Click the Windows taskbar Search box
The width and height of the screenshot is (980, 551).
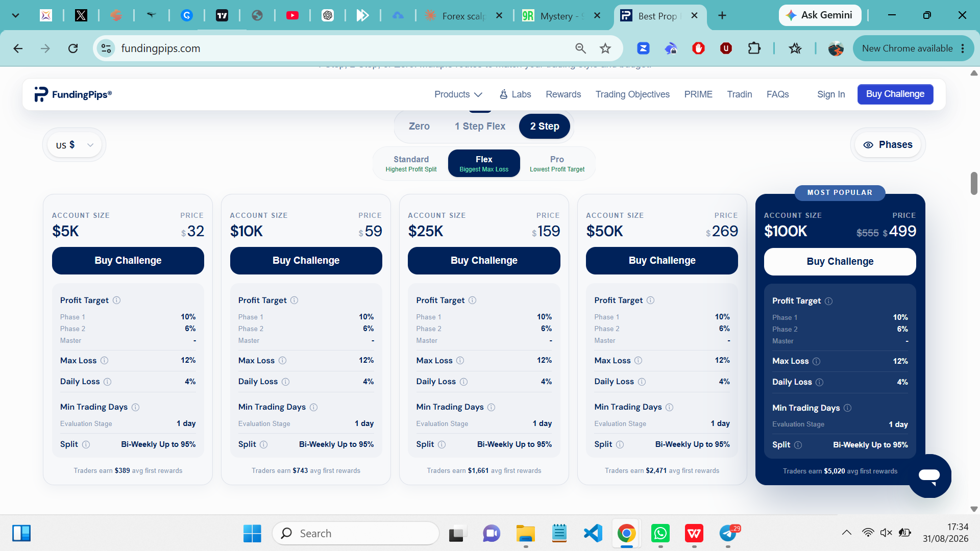[356, 533]
